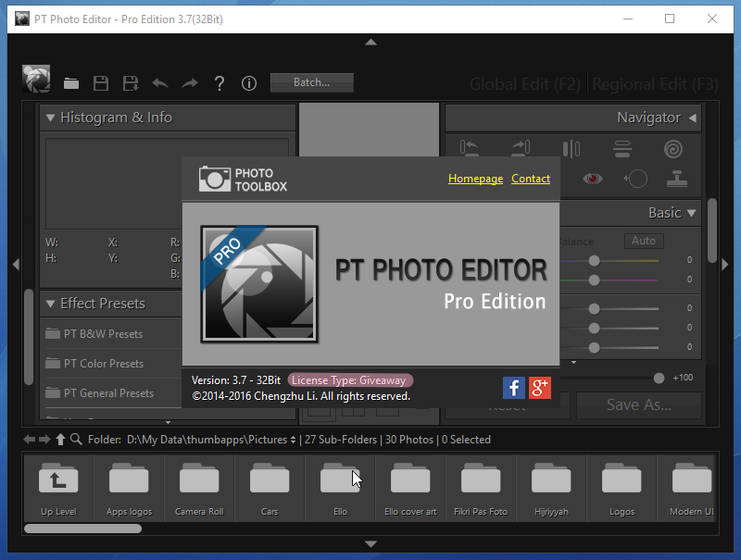Open the Homepage link
The height and width of the screenshot is (560, 741).
[x=475, y=179]
